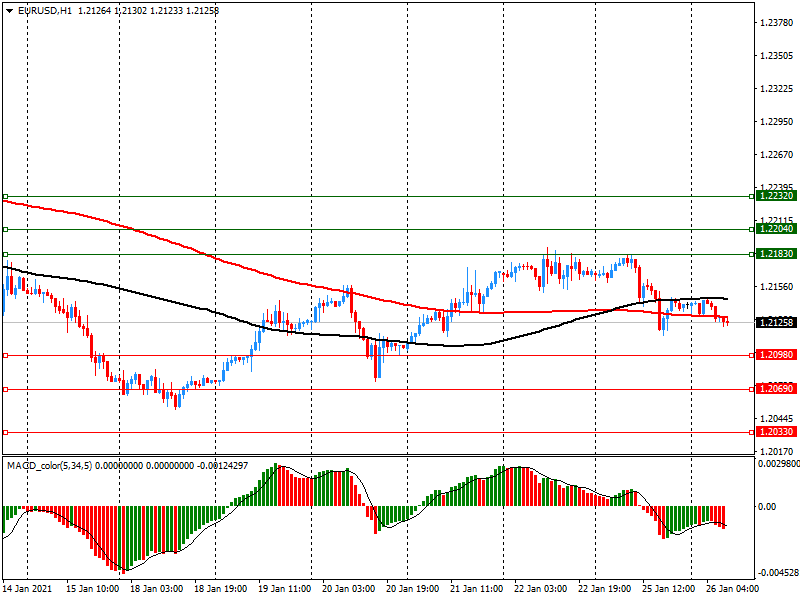The width and height of the screenshot is (800, 600).
Task: Click the 1.22670 price scale label
Action: tap(777, 155)
